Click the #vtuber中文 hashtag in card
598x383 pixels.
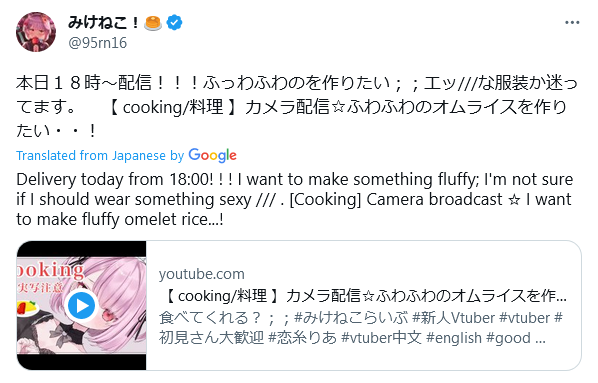click(x=381, y=338)
